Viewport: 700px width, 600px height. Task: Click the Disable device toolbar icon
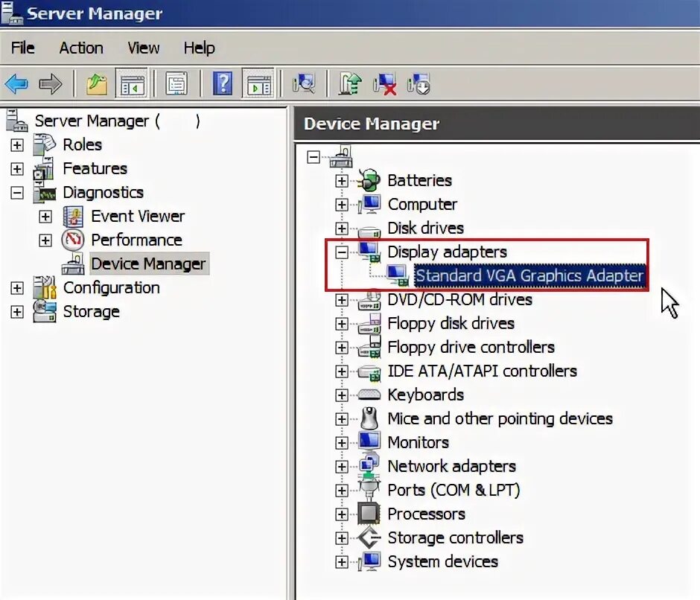pyautogui.click(x=419, y=83)
